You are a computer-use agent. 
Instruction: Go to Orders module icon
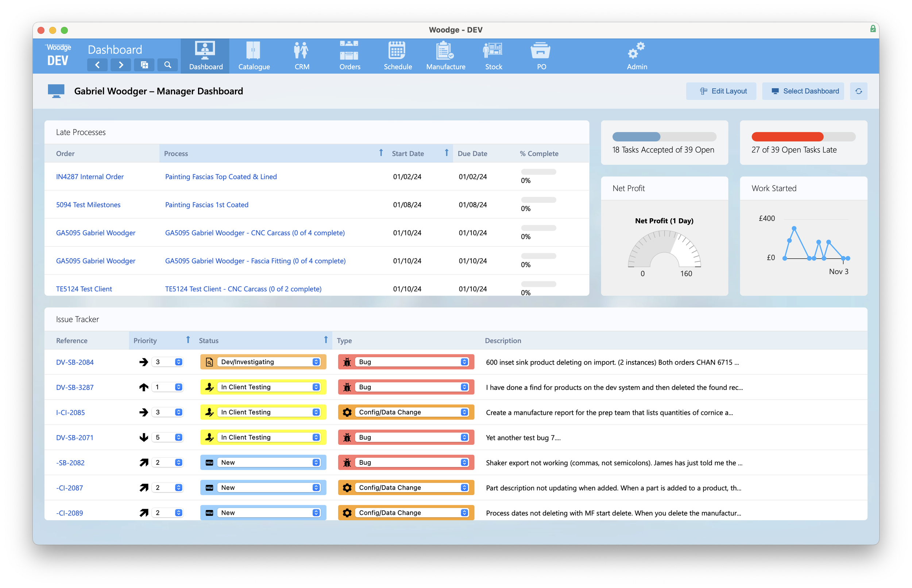click(349, 50)
